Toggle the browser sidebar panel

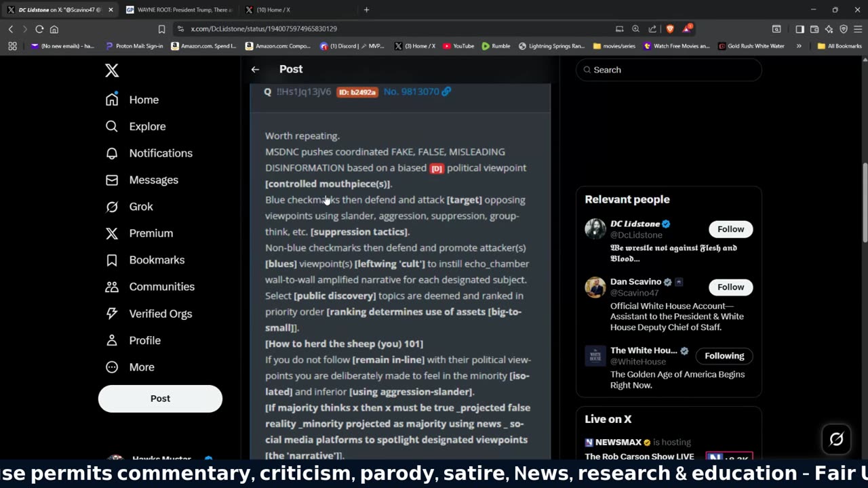pos(800,29)
